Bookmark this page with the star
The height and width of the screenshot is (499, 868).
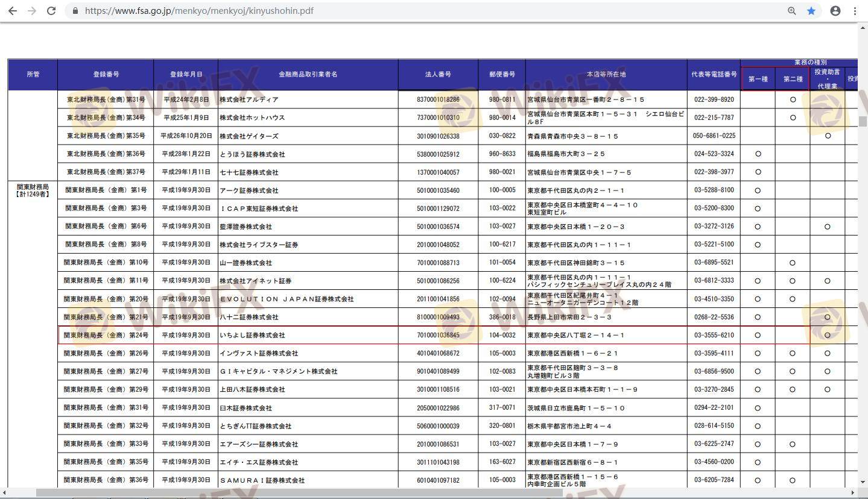[x=811, y=11]
